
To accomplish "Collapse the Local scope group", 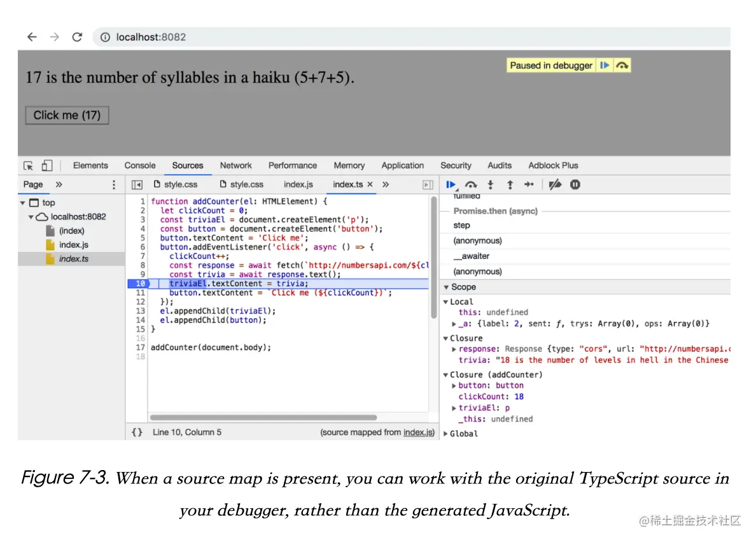I will pos(445,302).
